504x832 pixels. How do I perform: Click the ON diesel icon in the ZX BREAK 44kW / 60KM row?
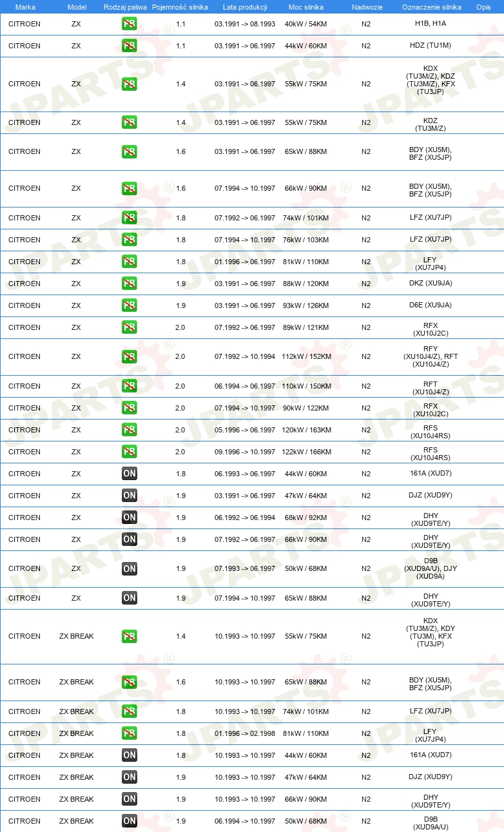(130, 755)
